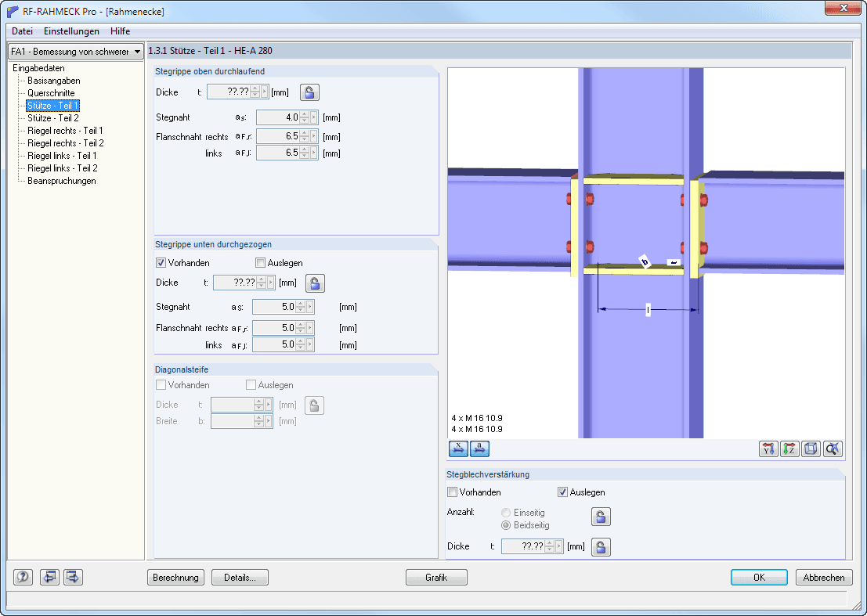Click the 3D frame corner graphic preview
This screenshot has height=616, width=867.
pos(646,253)
